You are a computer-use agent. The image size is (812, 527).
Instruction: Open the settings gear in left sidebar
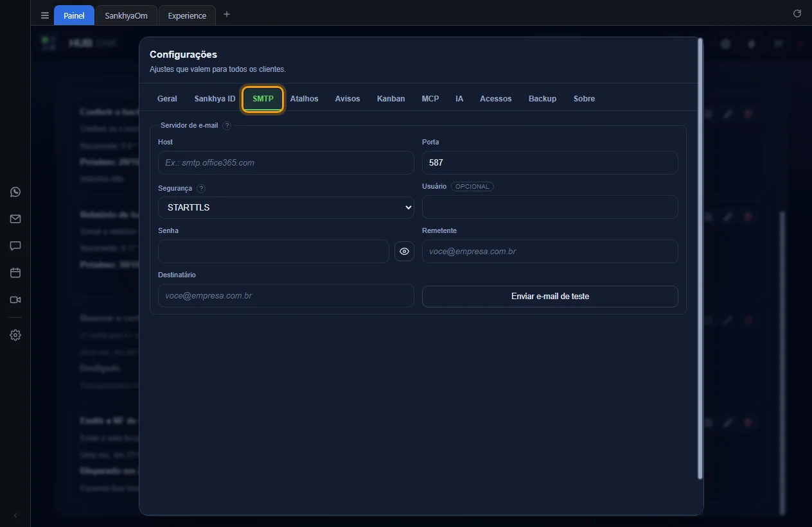point(15,335)
